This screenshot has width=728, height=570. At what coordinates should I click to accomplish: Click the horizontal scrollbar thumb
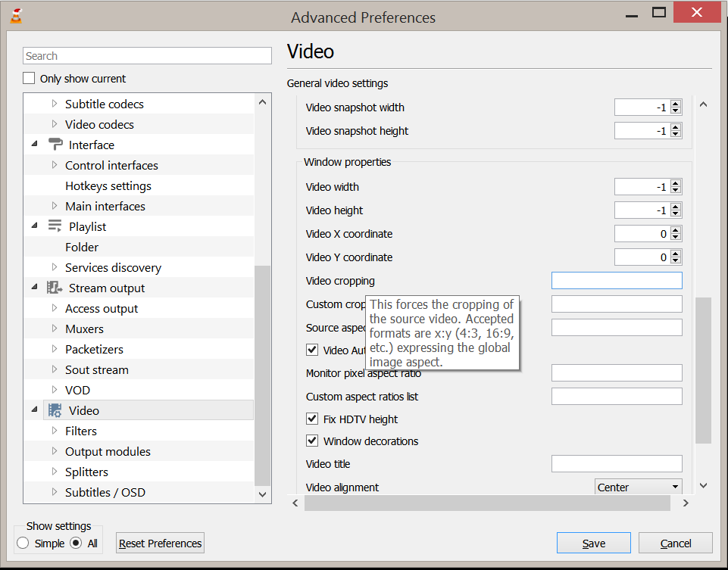[487, 503]
